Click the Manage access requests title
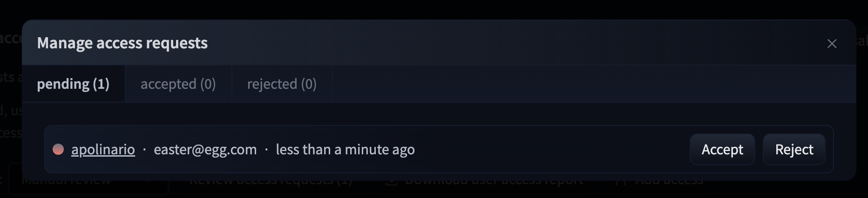868x198 pixels. coord(122,43)
